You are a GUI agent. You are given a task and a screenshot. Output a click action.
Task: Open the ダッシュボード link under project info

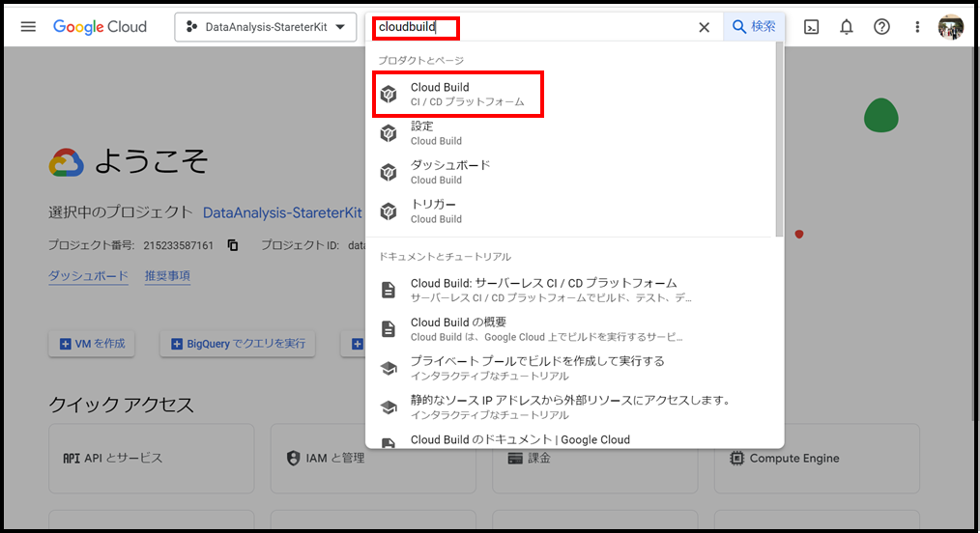click(88, 276)
